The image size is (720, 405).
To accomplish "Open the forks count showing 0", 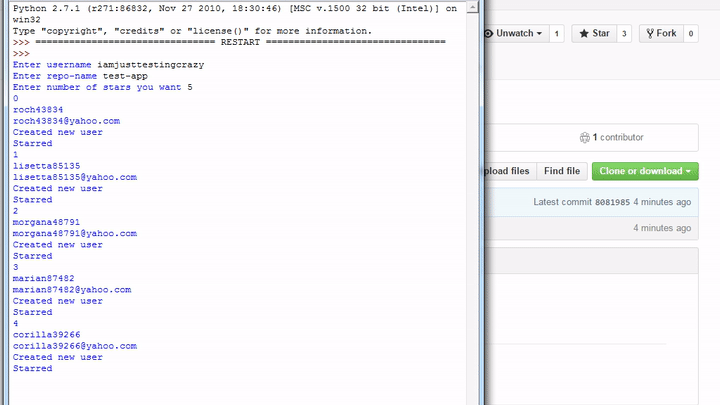I will click(689, 34).
